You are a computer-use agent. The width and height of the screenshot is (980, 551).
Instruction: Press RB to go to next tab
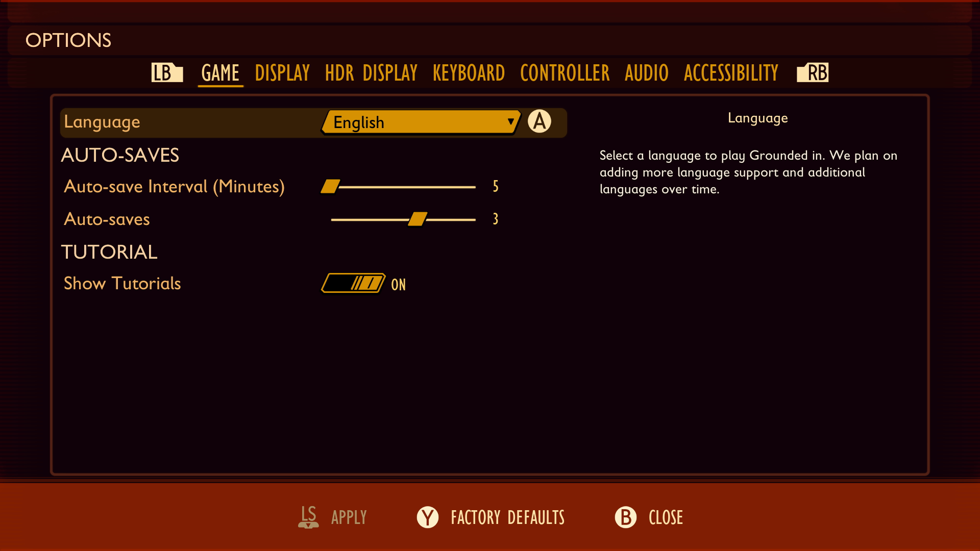coord(815,72)
